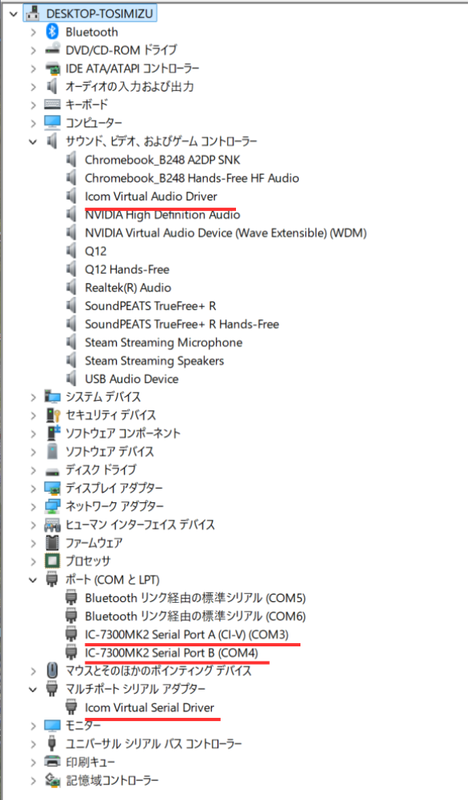472x800 pixels.
Task: Click the port icon beside IC-7300MK2 Serial Port B
Action: coord(71,653)
